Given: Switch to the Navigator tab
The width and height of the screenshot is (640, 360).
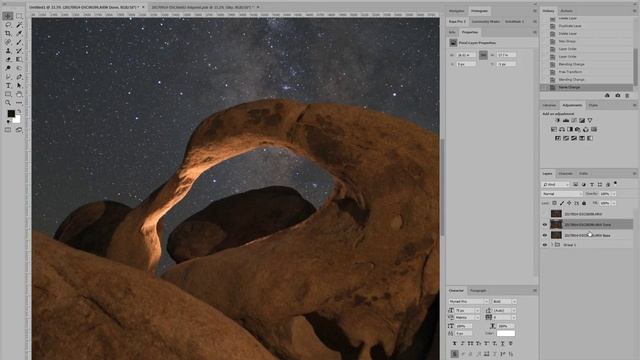Looking at the screenshot, I should tap(457, 11).
